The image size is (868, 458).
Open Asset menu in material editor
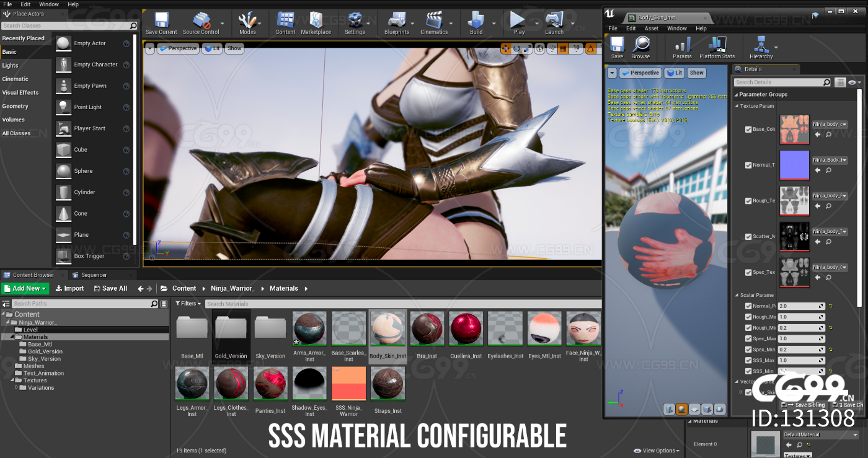pos(651,29)
